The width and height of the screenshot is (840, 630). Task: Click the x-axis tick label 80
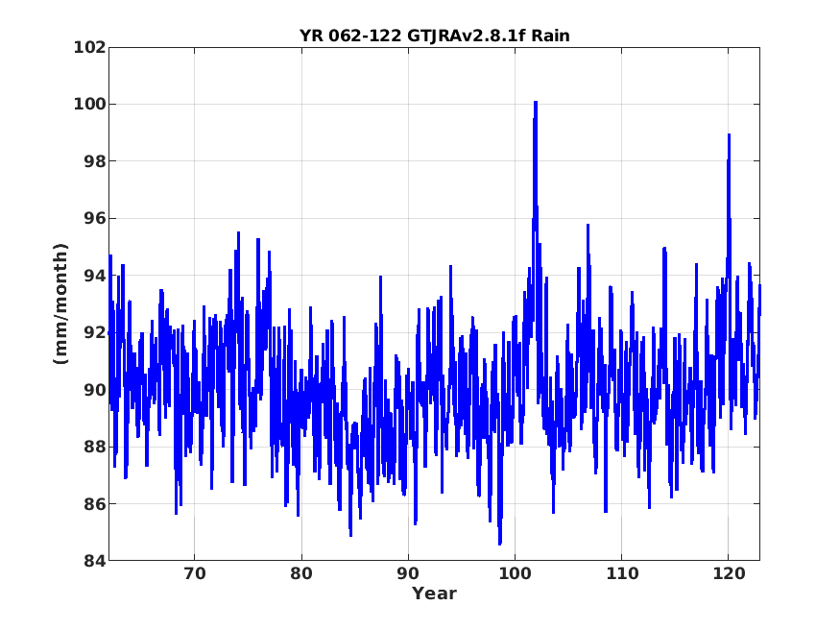[301, 573]
